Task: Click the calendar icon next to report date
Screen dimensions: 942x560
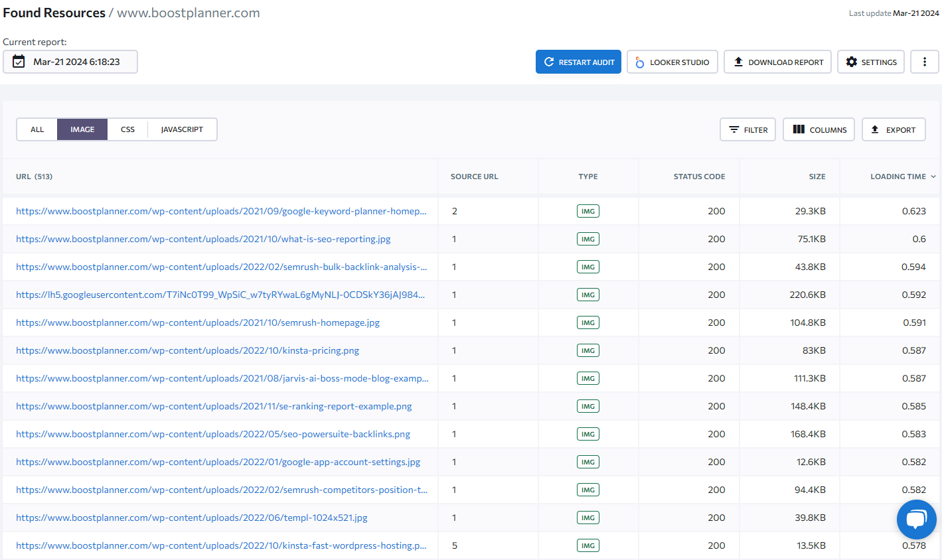Action: [x=19, y=61]
